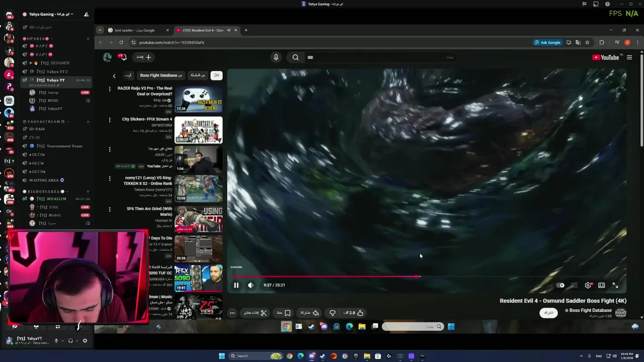Open options for RAZER Raiju video
Image resolution: width=644 pixels, height=362 pixels.
tap(110, 89)
